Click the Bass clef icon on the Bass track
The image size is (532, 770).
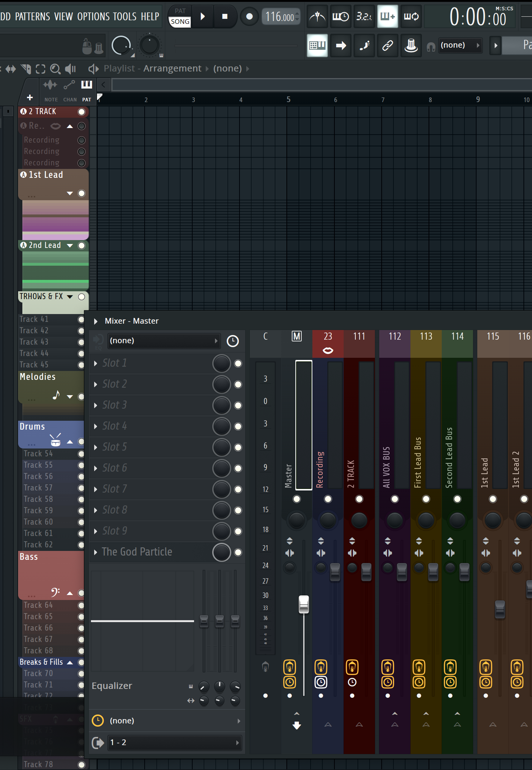(x=55, y=592)
